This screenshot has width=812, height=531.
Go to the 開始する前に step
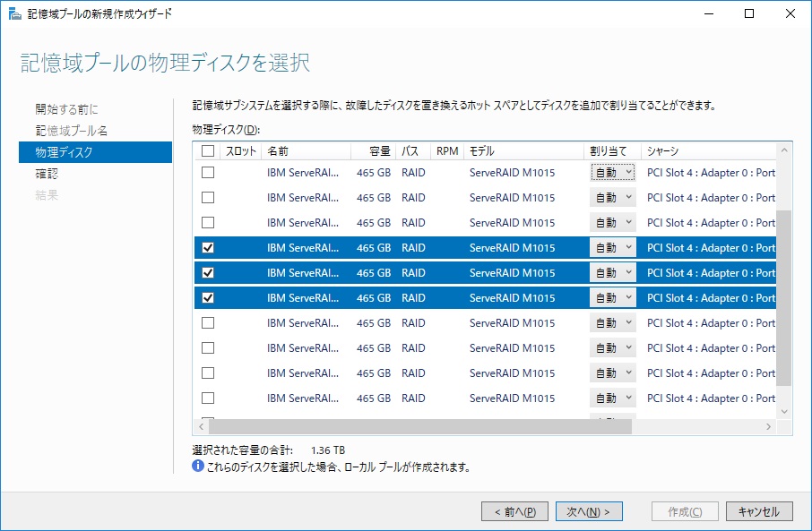[x=66, y=109]
